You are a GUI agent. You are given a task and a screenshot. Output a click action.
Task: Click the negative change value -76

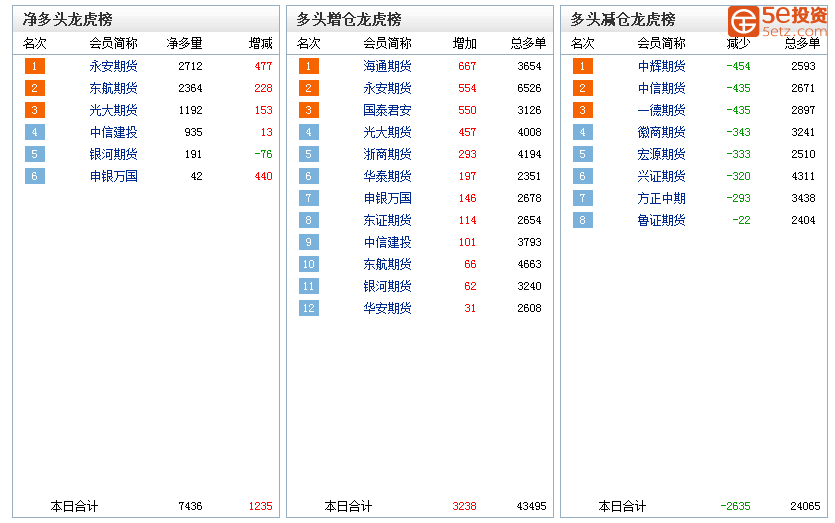point(263,154)
